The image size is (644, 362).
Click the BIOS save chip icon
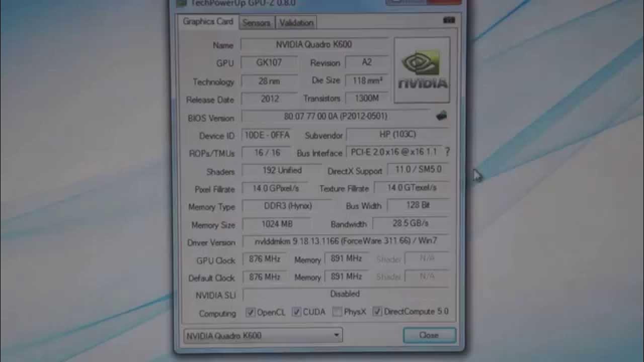[x=441, y=116]
